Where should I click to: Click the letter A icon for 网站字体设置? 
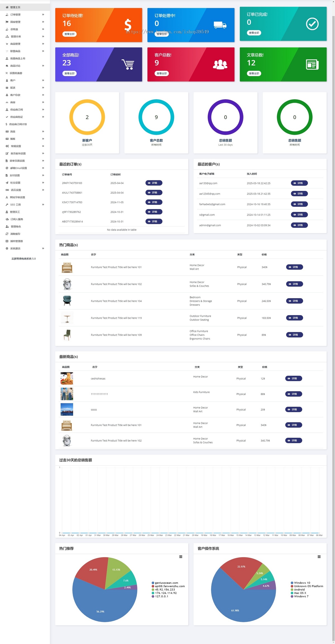coord(7,197)
